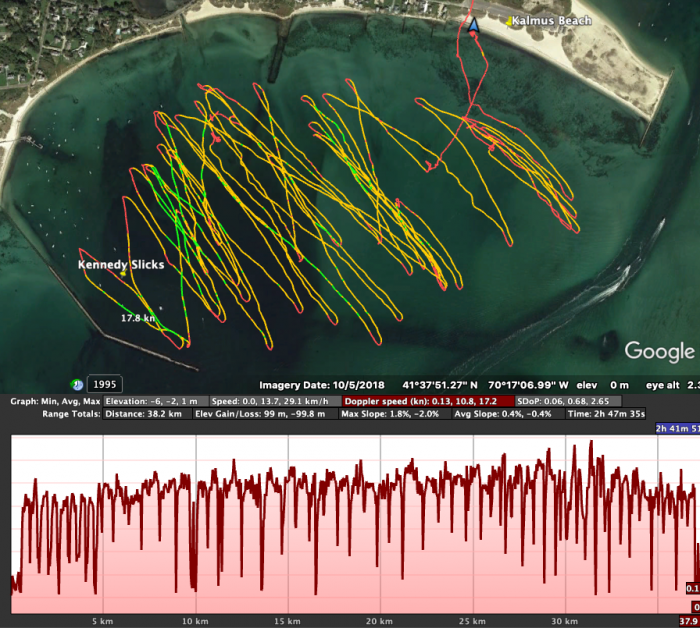This screenshot has width=700, height=628.
Task: Click the sailboat marker near Kalmus Beach
Action: [474, 25]
